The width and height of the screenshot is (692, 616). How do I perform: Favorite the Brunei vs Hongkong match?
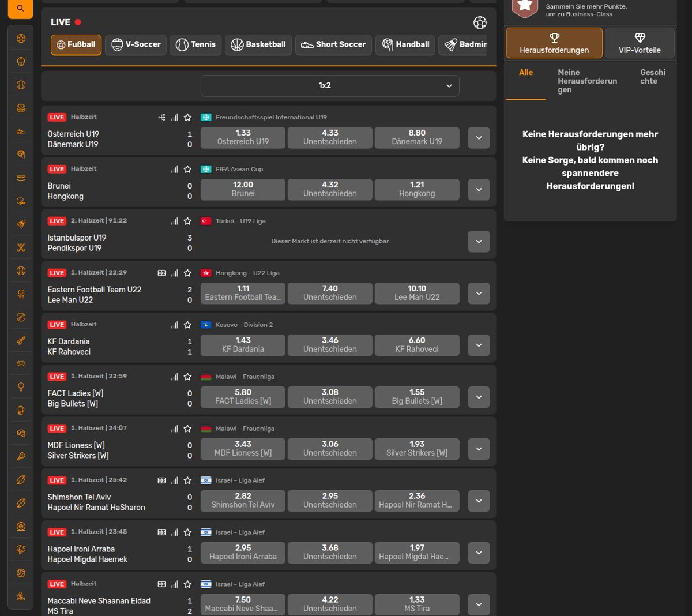(187, 169)
